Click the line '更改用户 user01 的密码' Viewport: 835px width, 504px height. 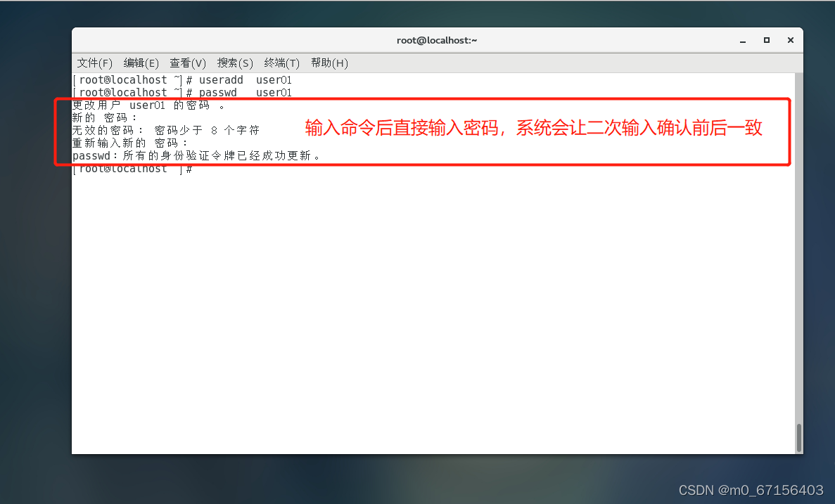(148, 105)
